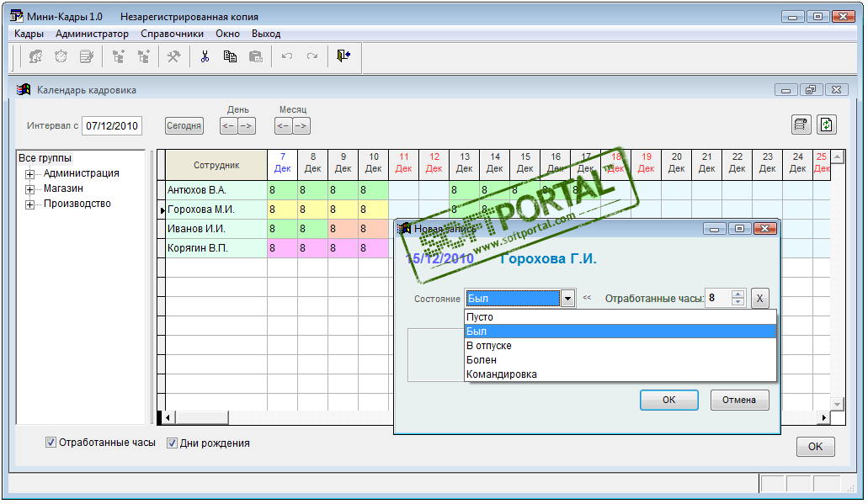This screenshot has width=868, height=504.
Task: Click the Paste clipboard icon
Action: [x=255, y=56]
